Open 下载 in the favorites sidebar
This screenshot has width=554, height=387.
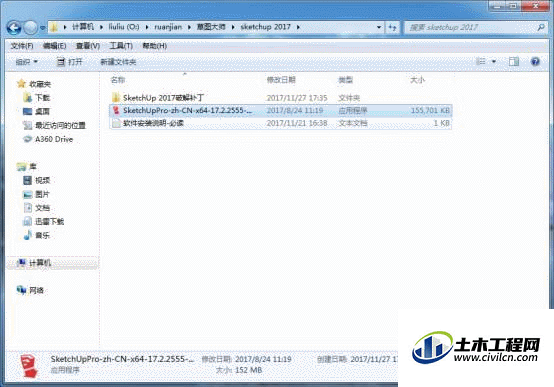pos(42,98)
